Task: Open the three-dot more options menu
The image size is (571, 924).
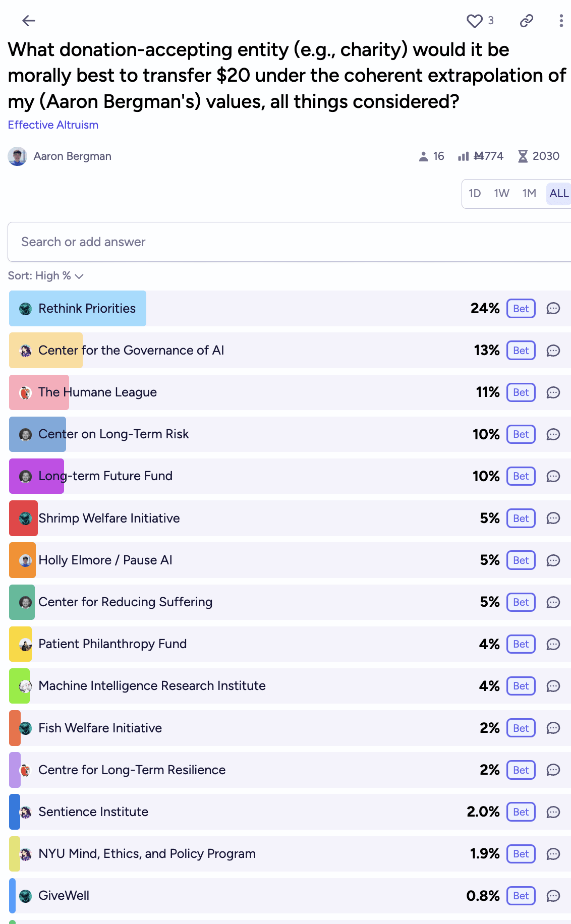Action: pyautogui.click(x=561, y=21)
